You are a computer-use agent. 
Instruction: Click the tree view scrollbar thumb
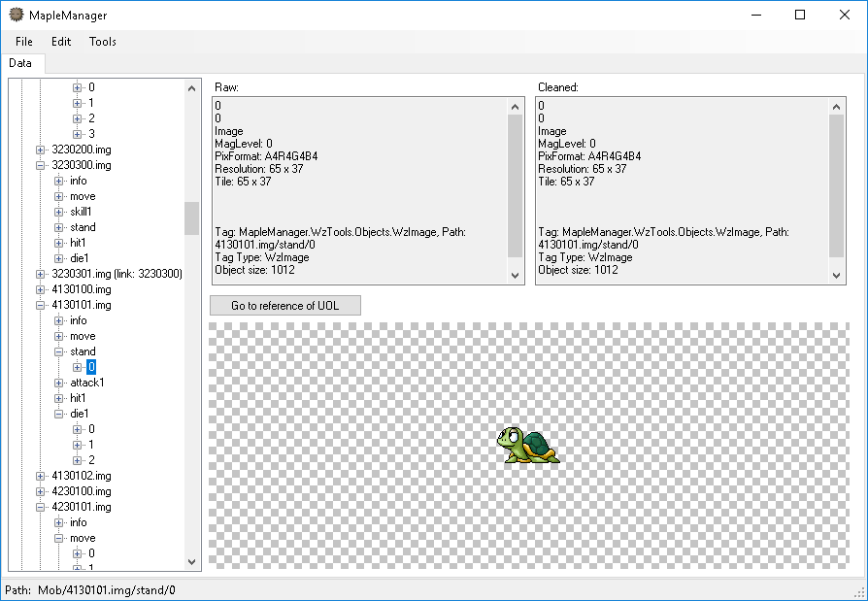tap(191, 218)
